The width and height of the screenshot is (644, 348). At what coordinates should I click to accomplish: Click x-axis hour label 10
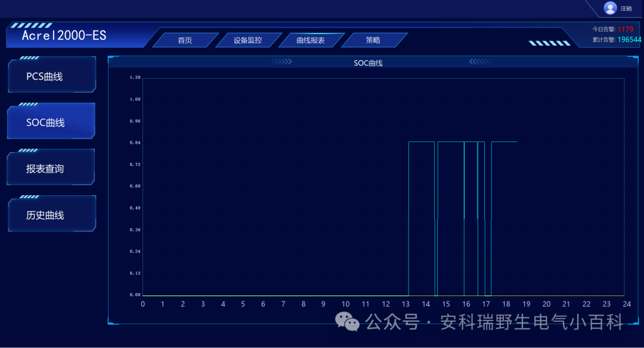click(345, 304)
